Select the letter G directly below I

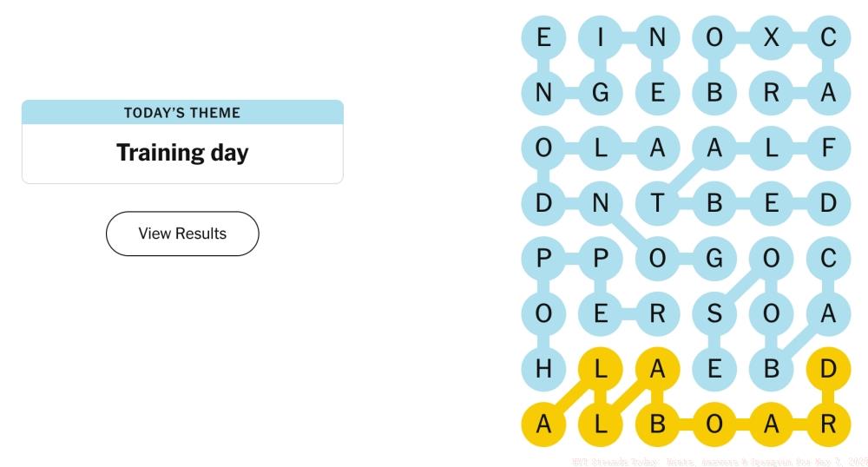(x=600, y=93)
